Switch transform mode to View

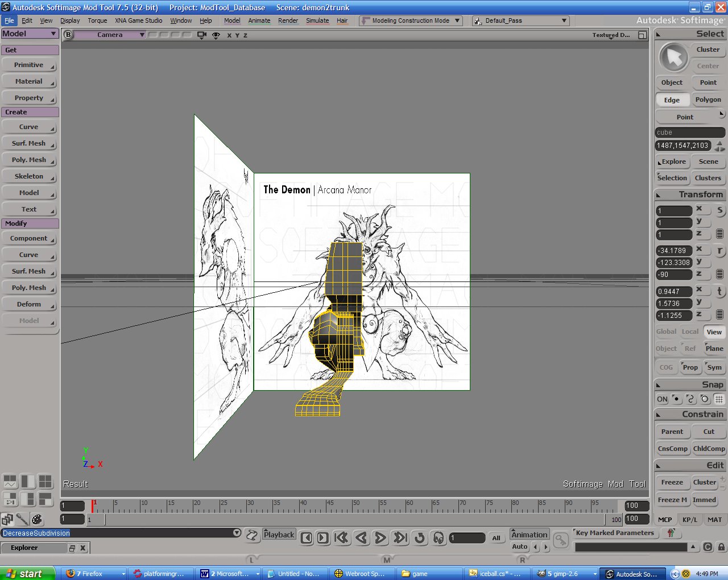coord(714,332)
